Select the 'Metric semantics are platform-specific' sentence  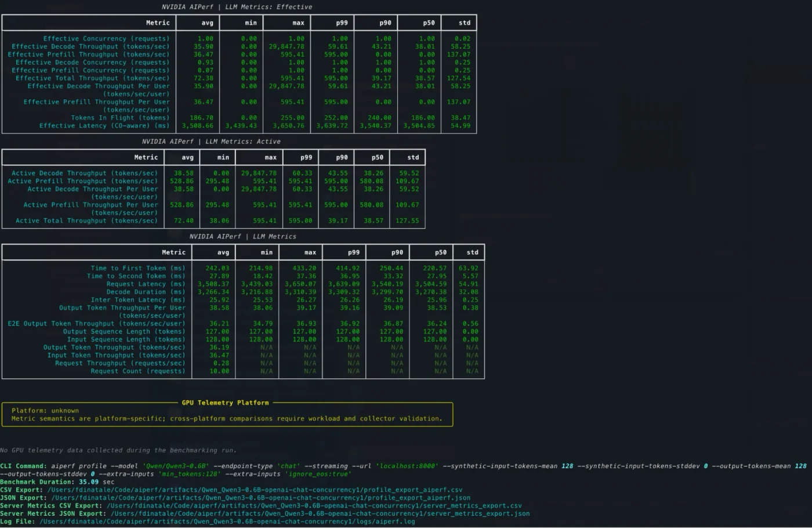(x=227, y=419)
